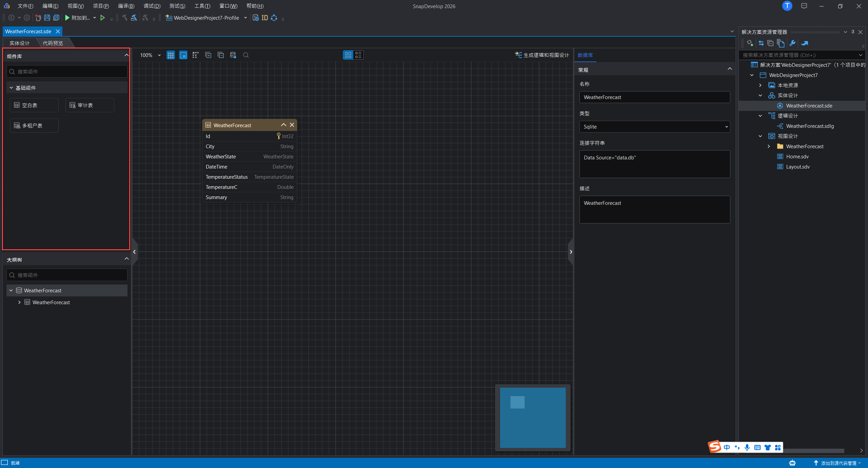Click 生成逻辑和视图设计 button
The image size is (868, 468).
(542, 55)
